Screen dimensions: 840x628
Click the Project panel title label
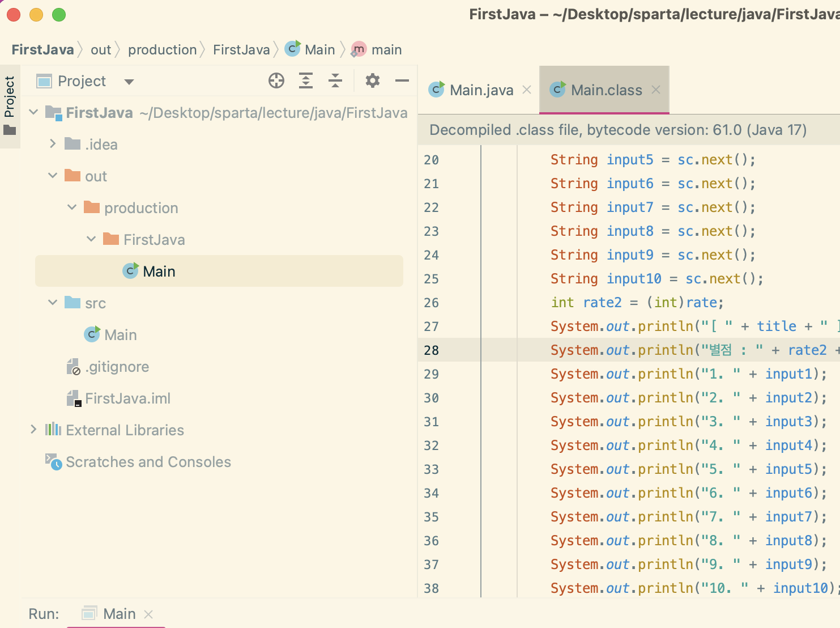82,81
